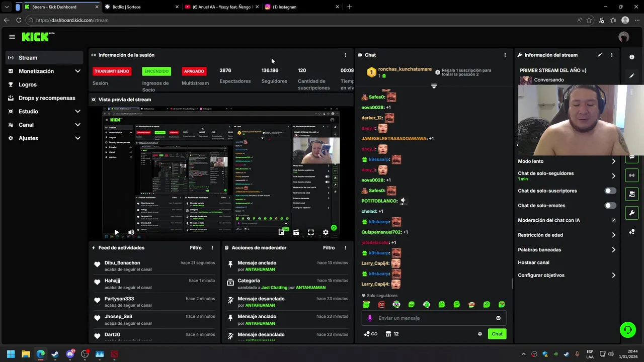This screenshot has width=644, height=362.
Task: Switch to the BotRix | Sorteos browser tab
Action: 142,7
